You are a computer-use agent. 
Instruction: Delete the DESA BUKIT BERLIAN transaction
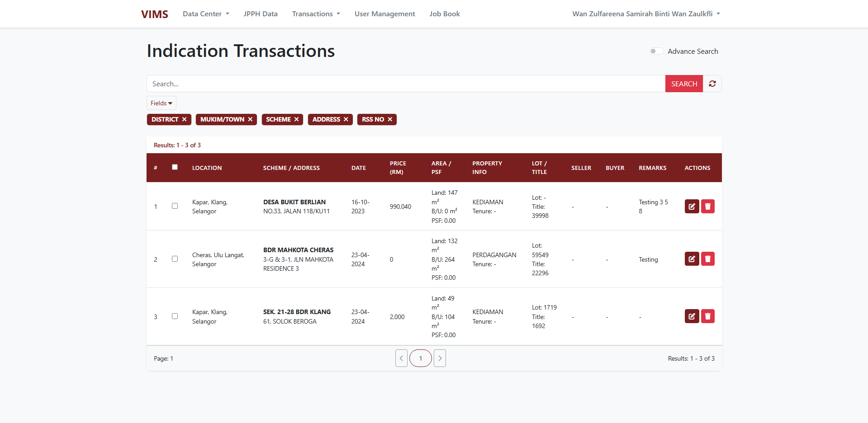tap(707, 207)
